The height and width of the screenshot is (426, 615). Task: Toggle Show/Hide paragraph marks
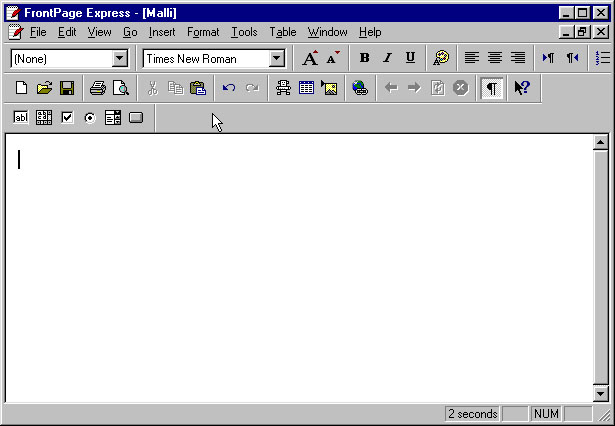tap(491, 88)
